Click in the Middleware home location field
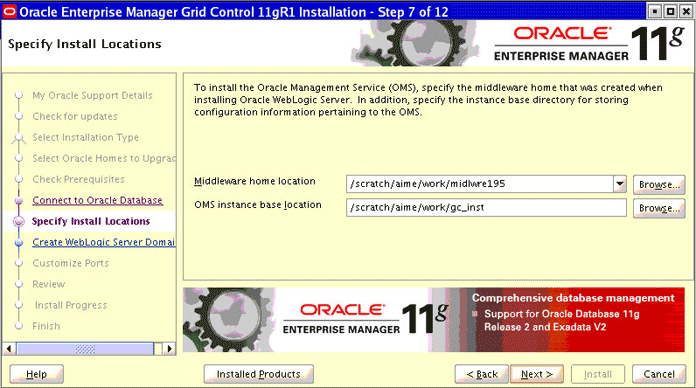 [480, 184]
